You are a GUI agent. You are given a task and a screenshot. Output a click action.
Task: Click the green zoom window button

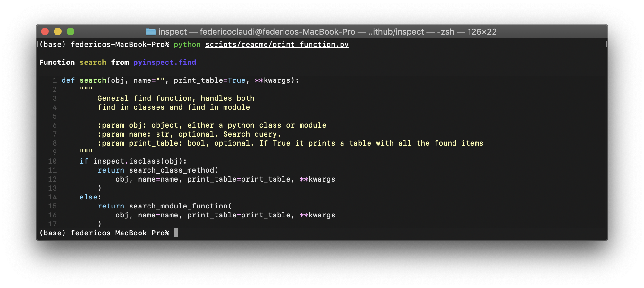(71, 31)
